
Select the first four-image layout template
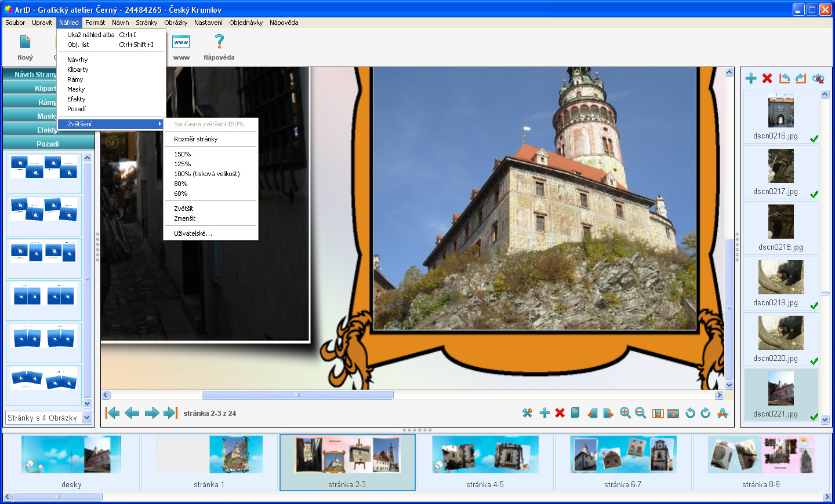click(44, 173)
